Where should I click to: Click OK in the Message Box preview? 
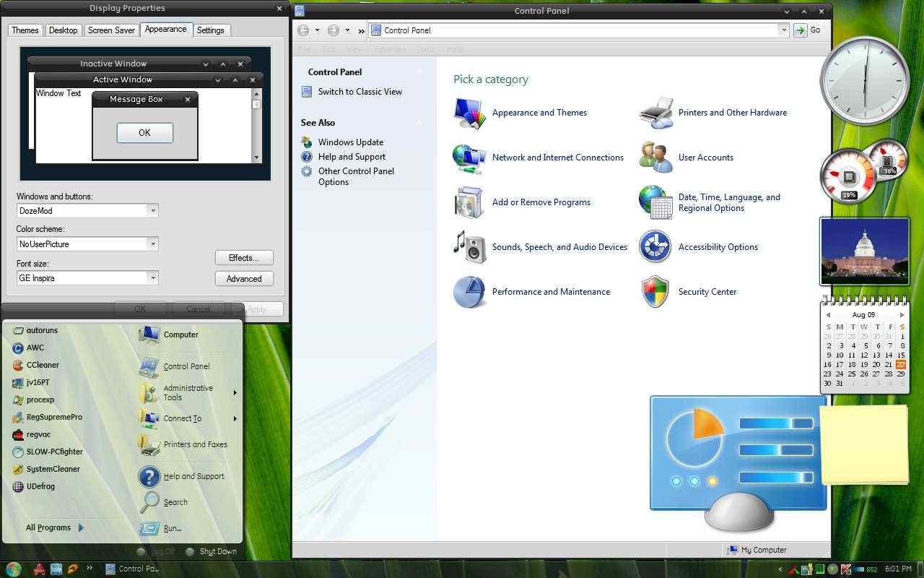pos(144,132)
